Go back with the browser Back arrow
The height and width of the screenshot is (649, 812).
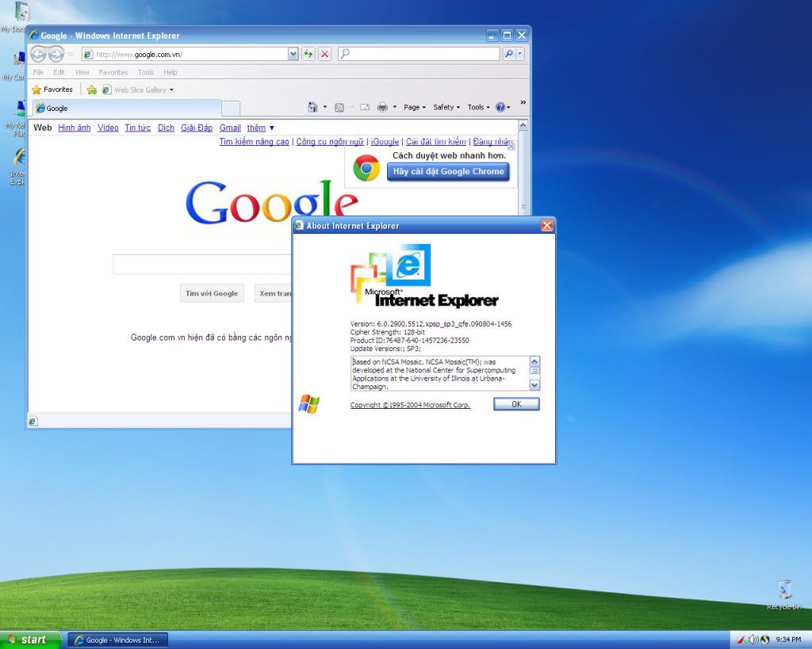click(38, 54)
